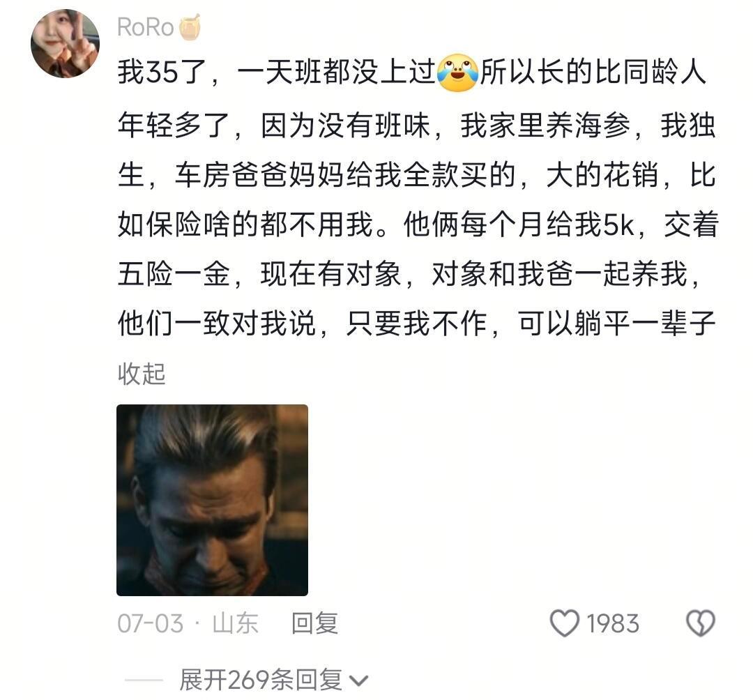Like the comment with the heart icon
The height and width of the screenshot is (700, 753).
point(564,623)
